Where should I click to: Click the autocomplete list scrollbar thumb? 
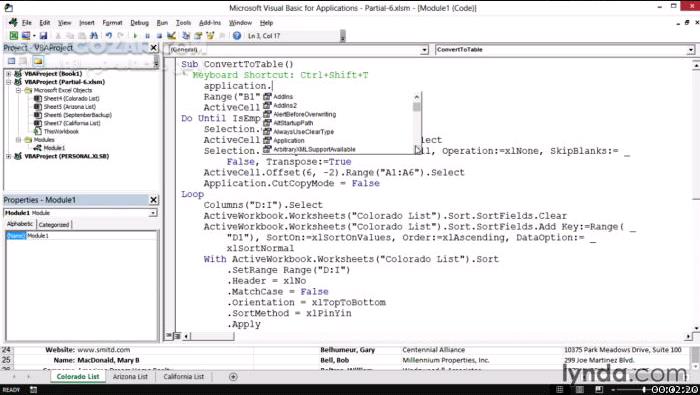(x=417, y=107)
